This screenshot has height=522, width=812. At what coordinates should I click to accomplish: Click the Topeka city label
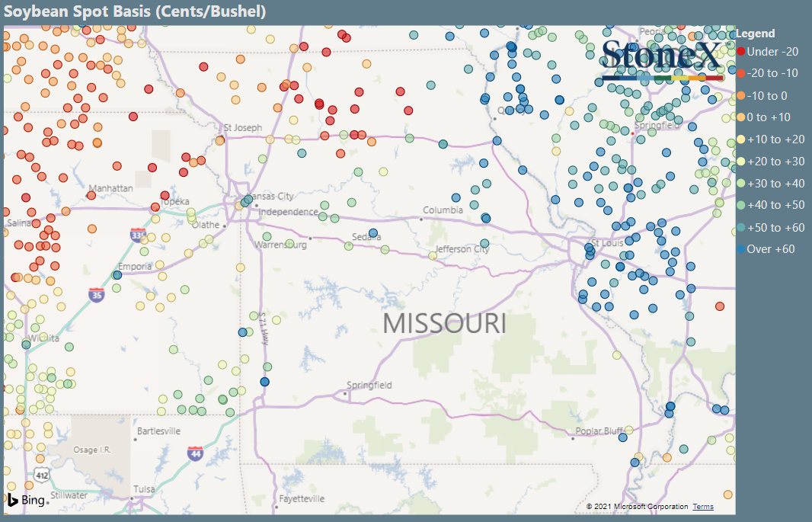pyautogui.click(x=174, y=201)
